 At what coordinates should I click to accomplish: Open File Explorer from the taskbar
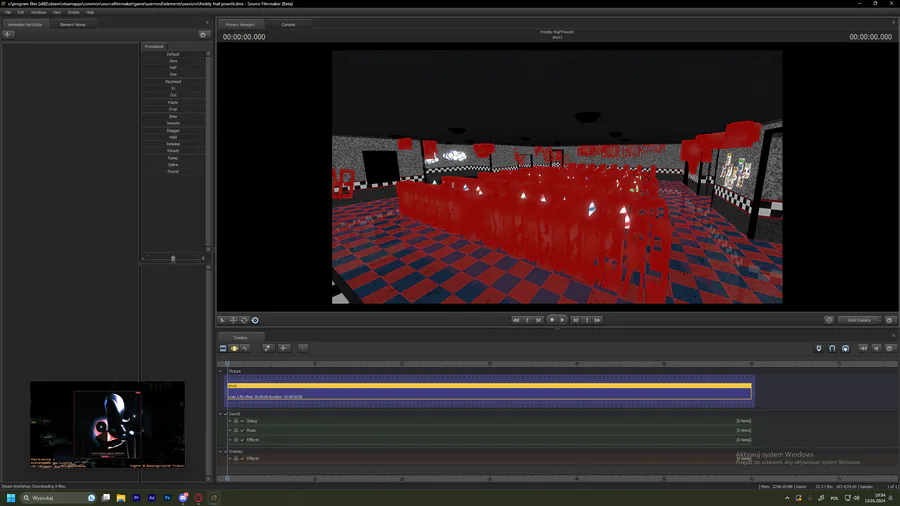pyautogui.click(x=121, y=498)
